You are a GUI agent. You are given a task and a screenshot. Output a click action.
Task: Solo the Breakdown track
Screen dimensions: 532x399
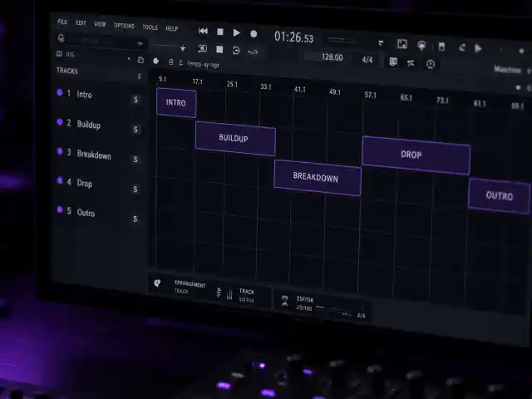pos(135,159)
